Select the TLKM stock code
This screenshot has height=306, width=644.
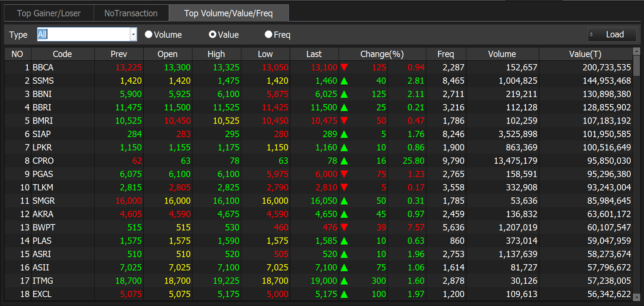pos(43,187)
